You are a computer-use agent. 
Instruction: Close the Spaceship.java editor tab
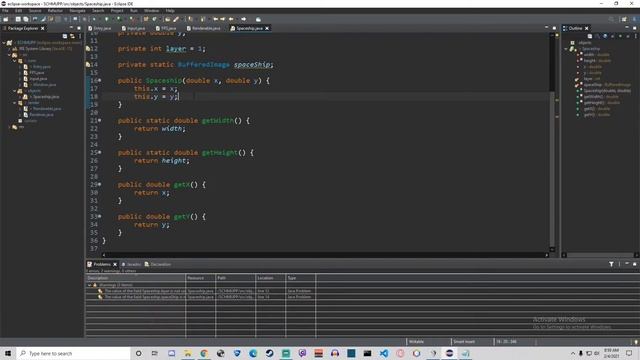[x=267, y=28]
